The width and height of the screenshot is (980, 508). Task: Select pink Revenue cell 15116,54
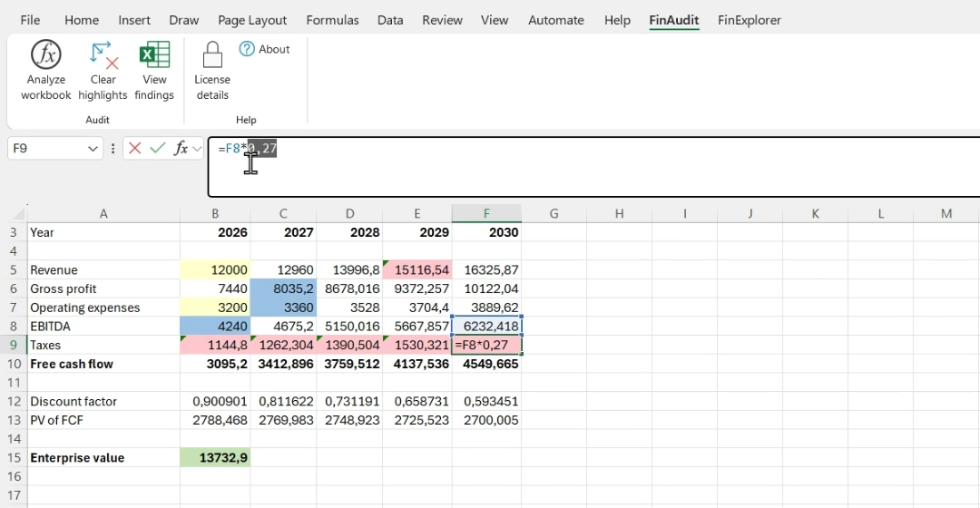[416, 270]
